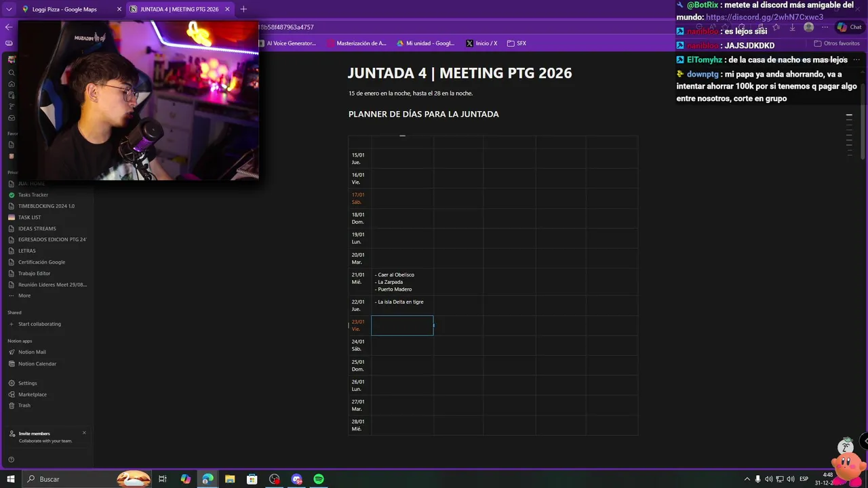The width and height of the screenshot is (868, 488).
Task: Open the Mi unidad Google Drive bookmark
Action: (x=426, y=43)
